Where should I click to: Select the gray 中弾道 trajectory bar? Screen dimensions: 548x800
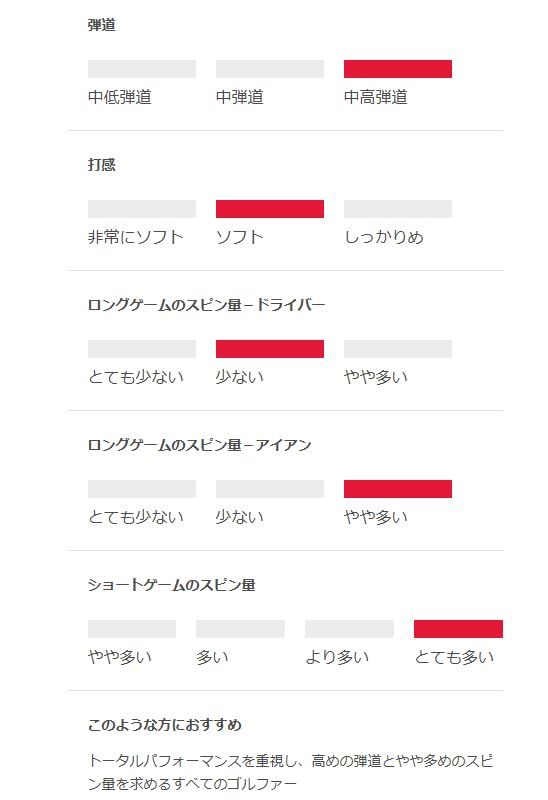[269, 69]
